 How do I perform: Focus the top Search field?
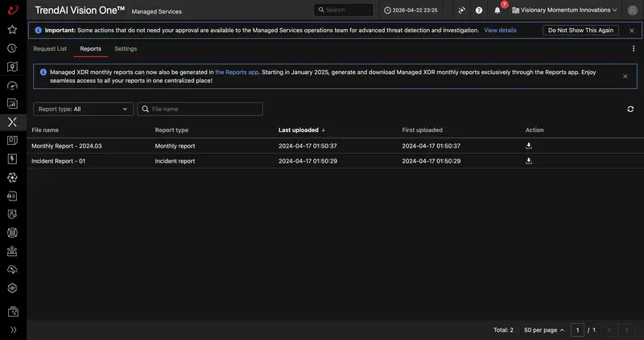pos(344,10)
